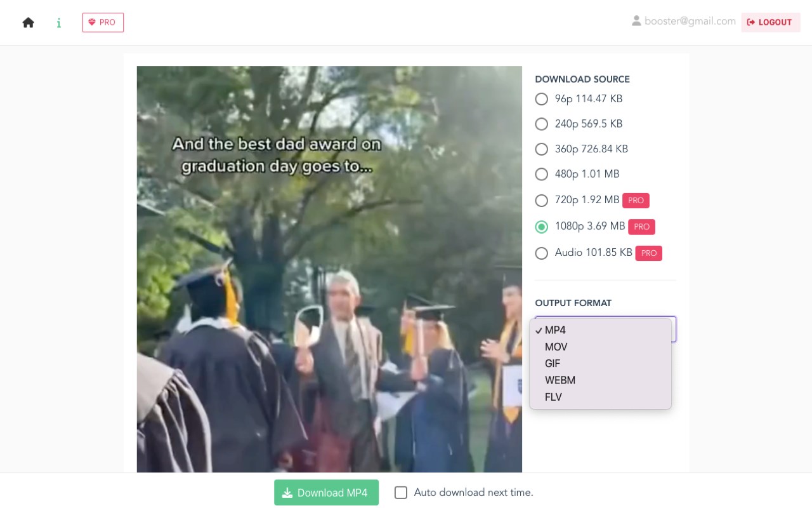Image resolution: width=812 pixels, height=508 pixels.
Task: Click the DOWNLOAD SOURCE heading
Action: pos(582,79)
